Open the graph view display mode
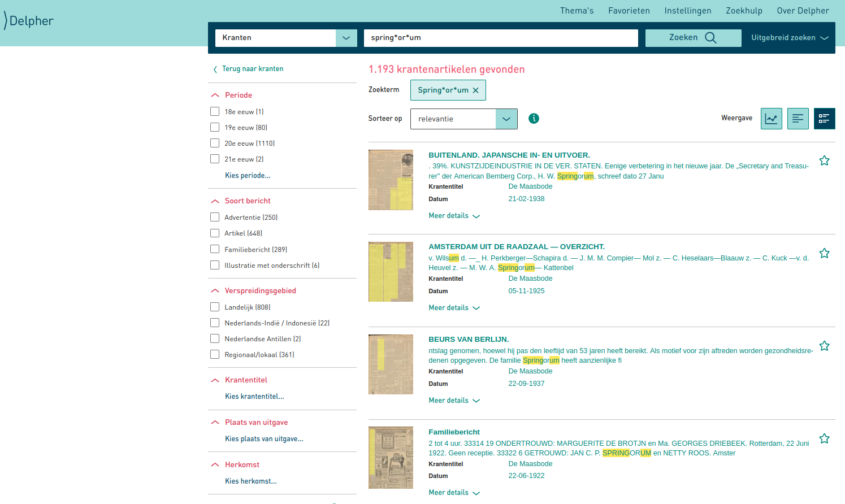Viewport: 845px width, 504px height. click(771, 119)
